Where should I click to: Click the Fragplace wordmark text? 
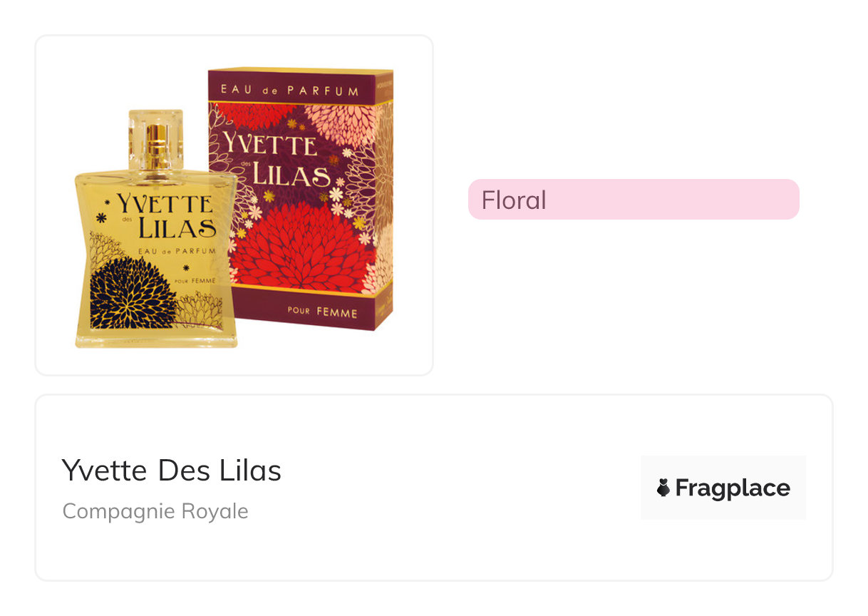[x=733, y=488]
